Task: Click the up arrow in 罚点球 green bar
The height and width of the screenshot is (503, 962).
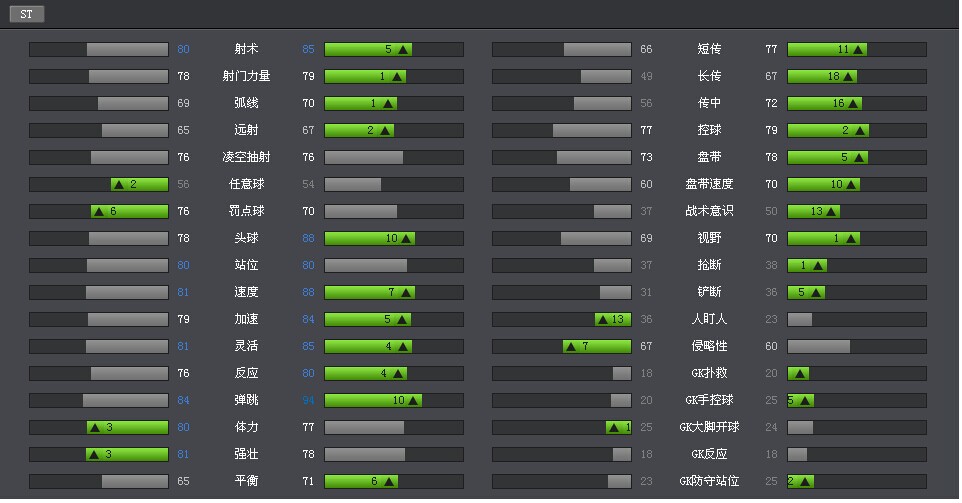Action: coord(99,211)
